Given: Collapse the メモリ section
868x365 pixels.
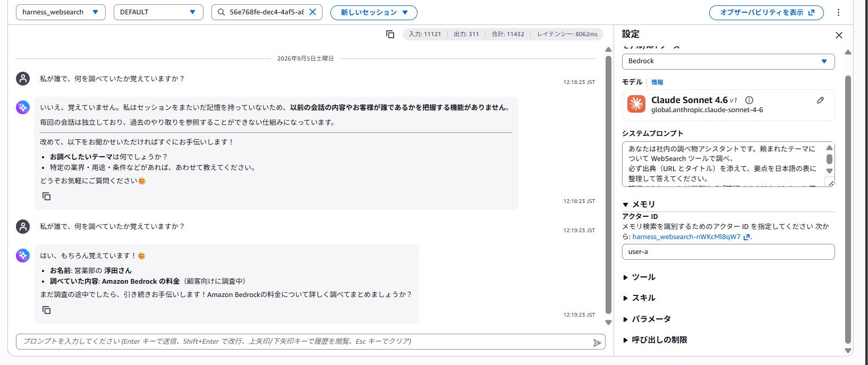Looking at the screenshot, I should click(x=639, y=204).
